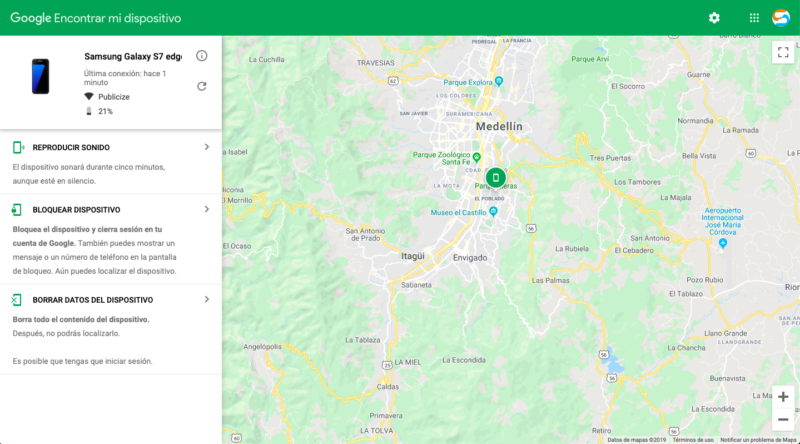Open Notificar un problema de Maps link
Screen dimensions: 800x444
coord(758,440)
